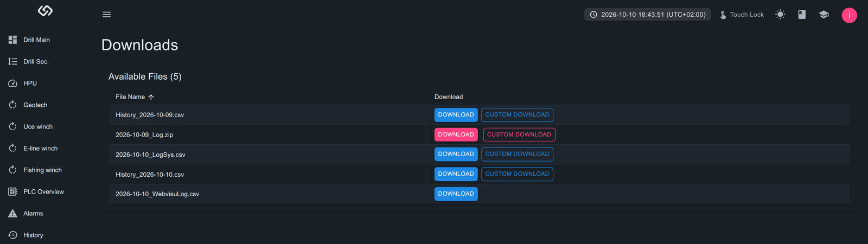Screen dimensions: 868x244
Task: Open the History page
Action: pyautogui.click(x=33, y=235)
